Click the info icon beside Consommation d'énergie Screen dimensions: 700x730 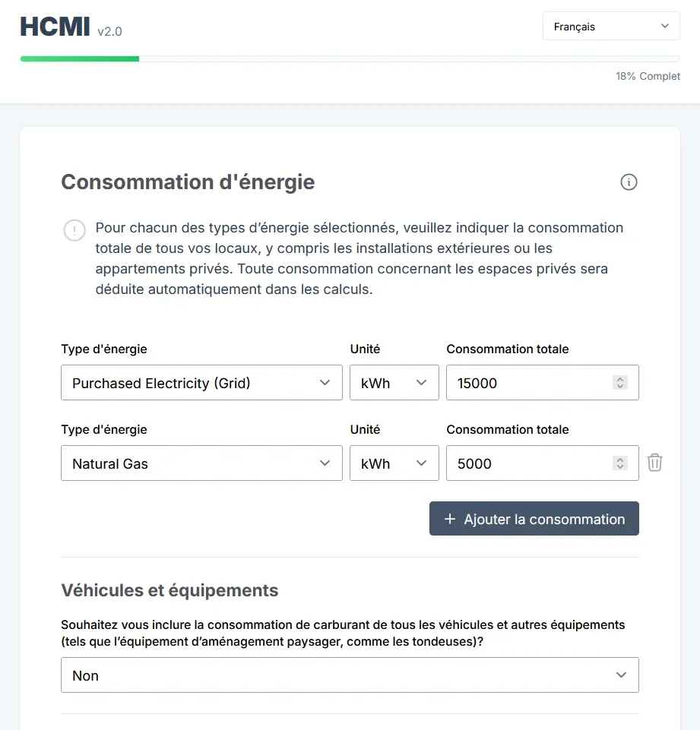pos(629,182)
